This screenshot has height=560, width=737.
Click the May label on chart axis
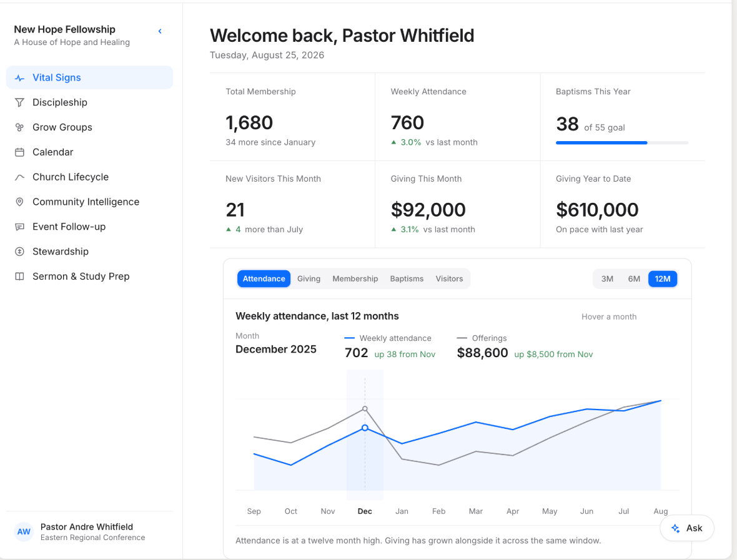[550, 511]
